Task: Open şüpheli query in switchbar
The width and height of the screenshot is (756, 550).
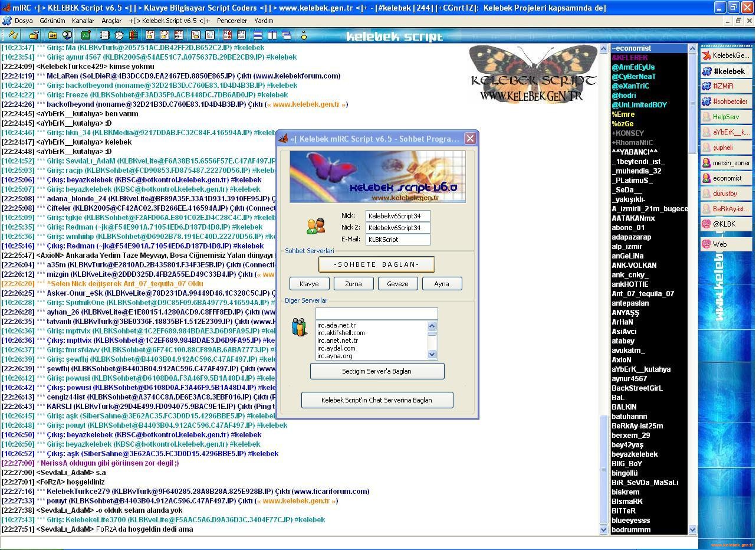Action: [x=726, y=148]
